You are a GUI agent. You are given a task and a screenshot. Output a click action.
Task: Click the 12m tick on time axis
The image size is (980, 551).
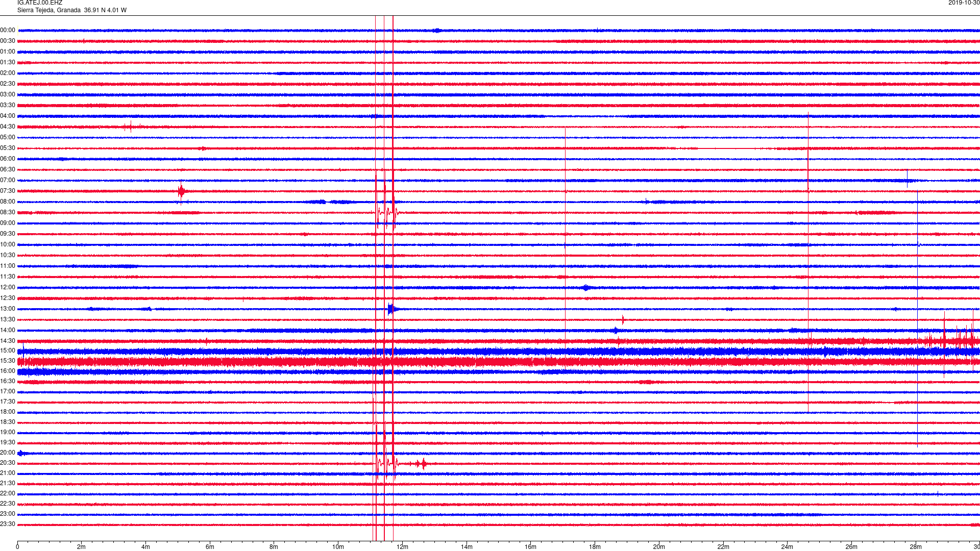402,547
